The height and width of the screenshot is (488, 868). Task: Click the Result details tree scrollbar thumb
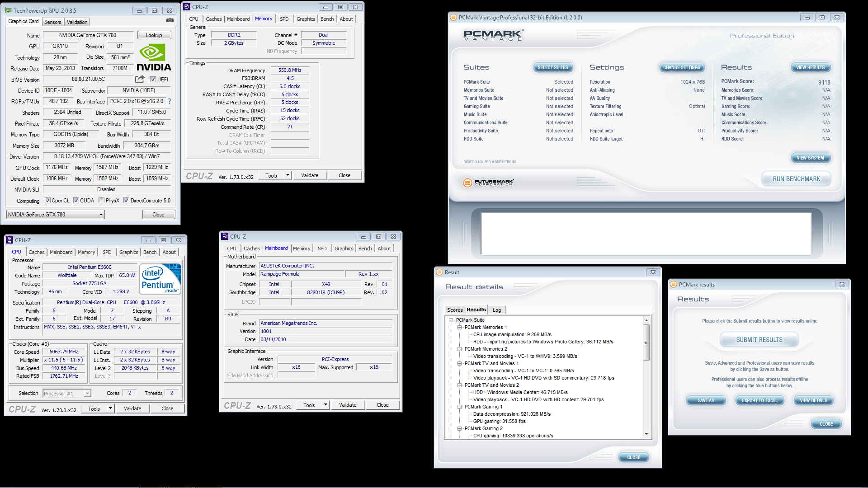[x=646, y=343]
